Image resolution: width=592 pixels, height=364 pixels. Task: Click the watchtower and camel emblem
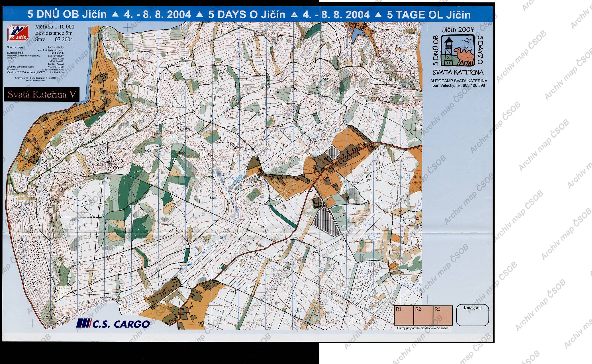[x=458, y=50]
